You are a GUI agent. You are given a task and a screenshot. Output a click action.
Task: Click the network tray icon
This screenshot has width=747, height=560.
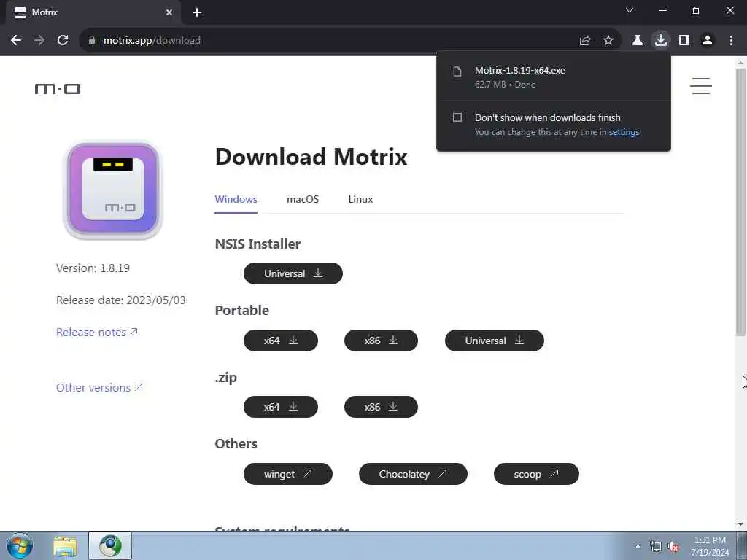(656, 547)
